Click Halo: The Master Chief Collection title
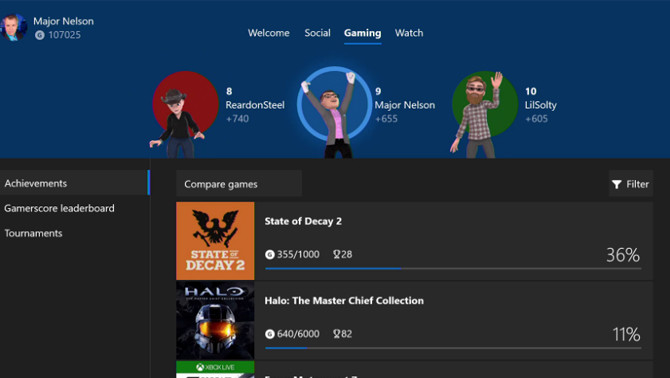This screenshot has width=670, height=378. [344, 301]
